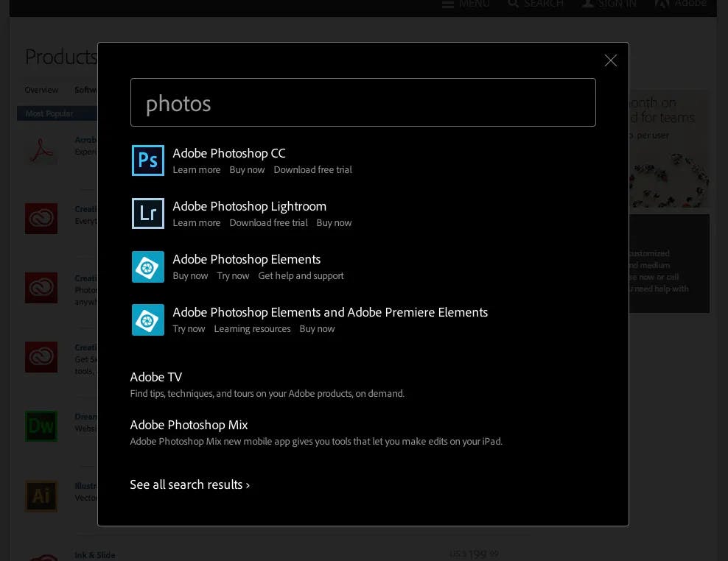Click 'Buy now' under Adobe Photoshop Elements
The width and height of the screenshot is (728, 561).
point(190,275)
